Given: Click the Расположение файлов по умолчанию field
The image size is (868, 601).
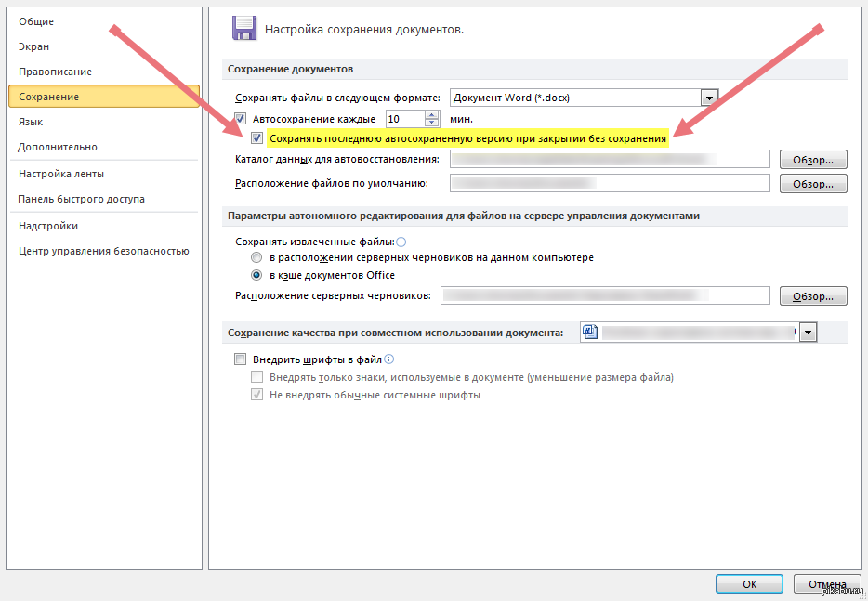Looking at the screenshot, I should tap(610, 183).
